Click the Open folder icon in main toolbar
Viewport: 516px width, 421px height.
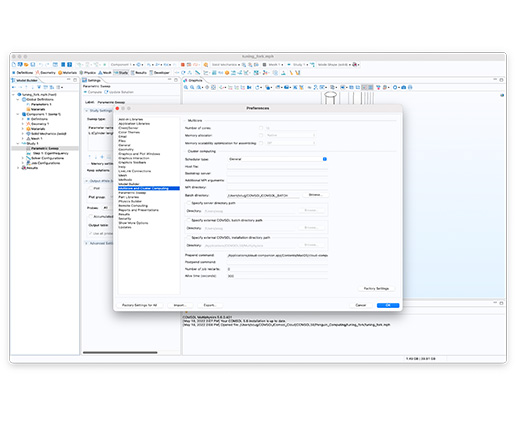coord(26,64)
